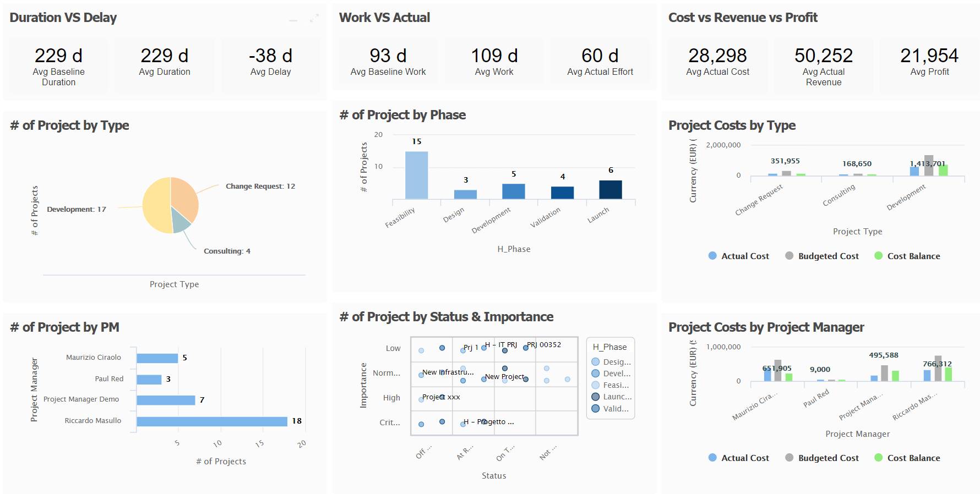This screenshot has width=980, height=494.
Task: Click the Avg Profit card showing 21,954
Action: (930, 63)
